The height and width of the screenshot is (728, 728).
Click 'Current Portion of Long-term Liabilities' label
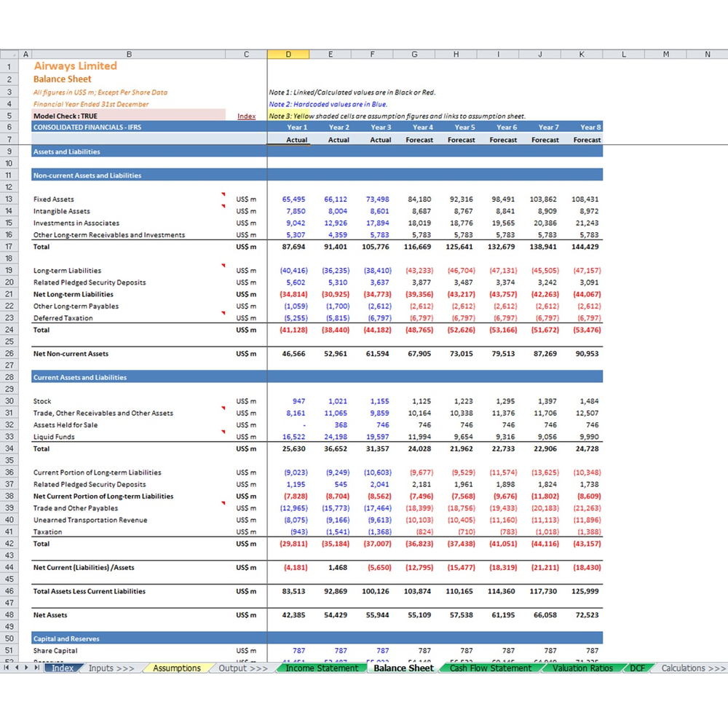click(97, 472)
